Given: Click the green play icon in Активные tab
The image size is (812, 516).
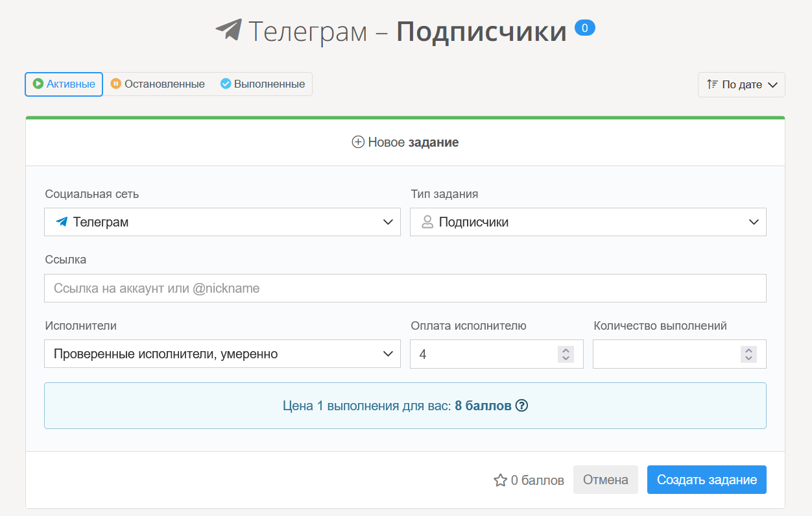Looking at the screenshot, I should [x=38, y=84].
